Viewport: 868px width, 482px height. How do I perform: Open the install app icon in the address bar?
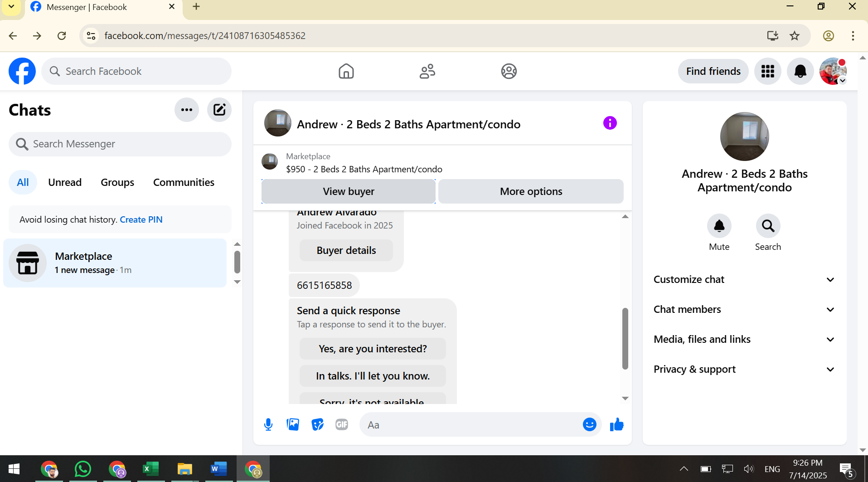[772, 35]
